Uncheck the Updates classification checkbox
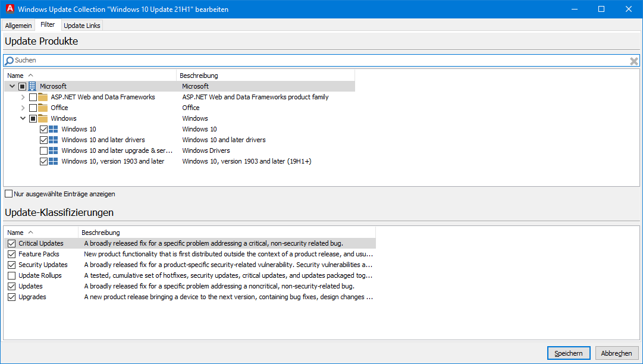Image resolution: width=643 pixels, height=364 pixels. click(11, 286)
